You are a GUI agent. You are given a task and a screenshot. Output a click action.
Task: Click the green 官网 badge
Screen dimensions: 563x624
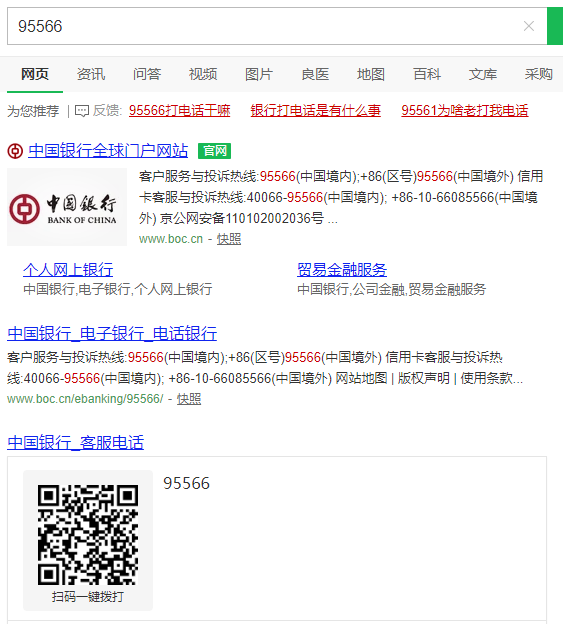(x=214, y=151)
